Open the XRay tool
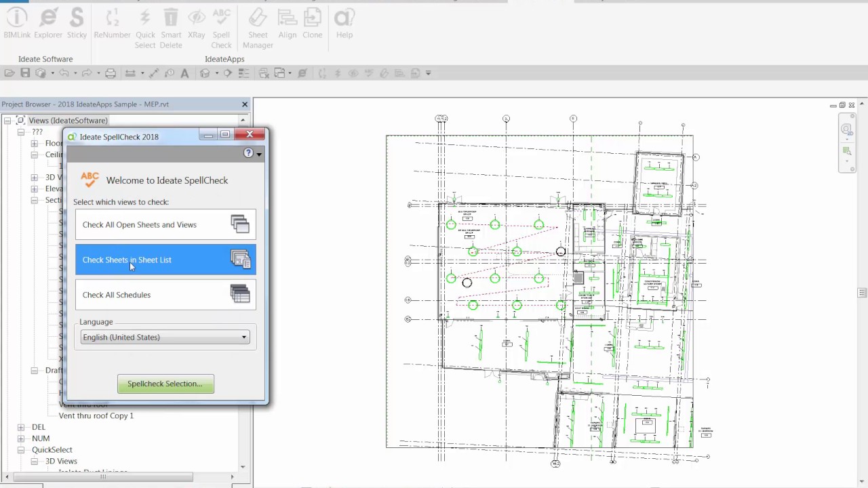Viewport: 868px width, 488px height. (x=197, y=24)
